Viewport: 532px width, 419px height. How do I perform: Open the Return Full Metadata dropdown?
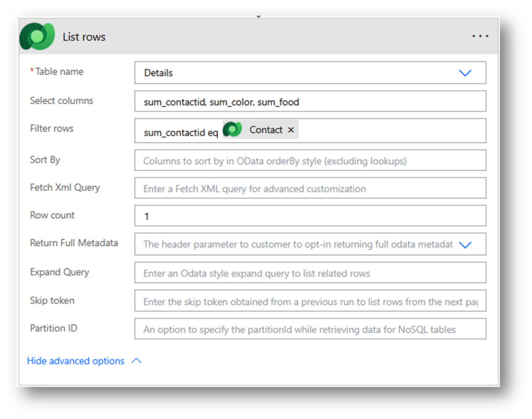[x=465, y=244]
